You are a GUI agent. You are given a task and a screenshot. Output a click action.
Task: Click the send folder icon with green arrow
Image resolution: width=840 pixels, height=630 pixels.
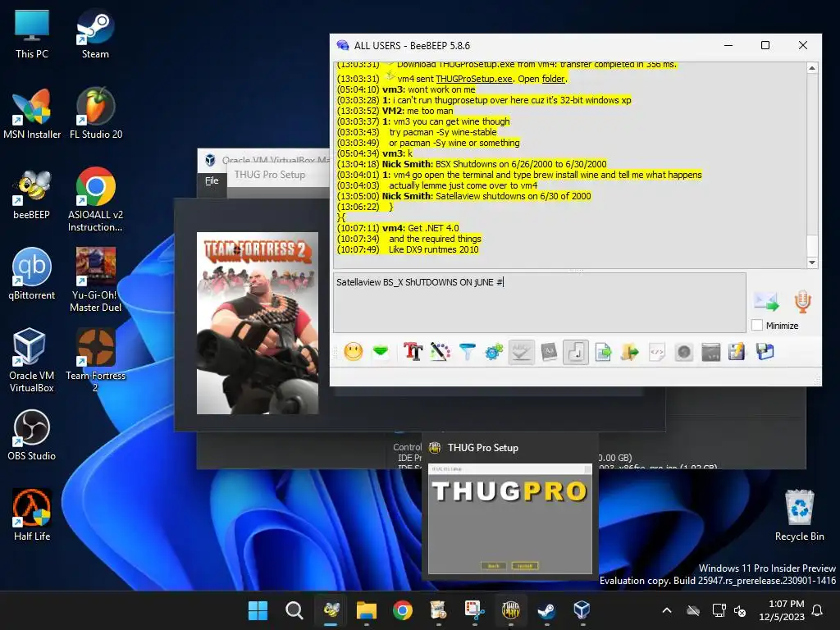click(630, 352)
